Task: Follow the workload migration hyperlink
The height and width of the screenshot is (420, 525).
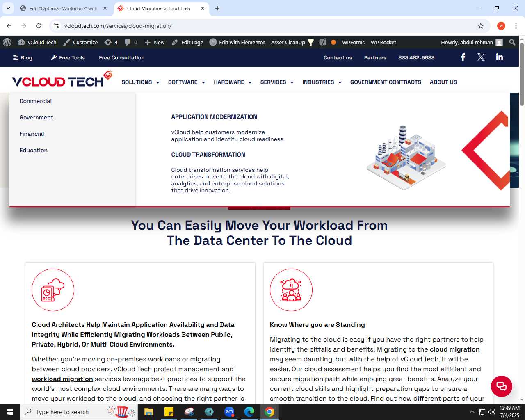Action: click(x=62, y=379)
